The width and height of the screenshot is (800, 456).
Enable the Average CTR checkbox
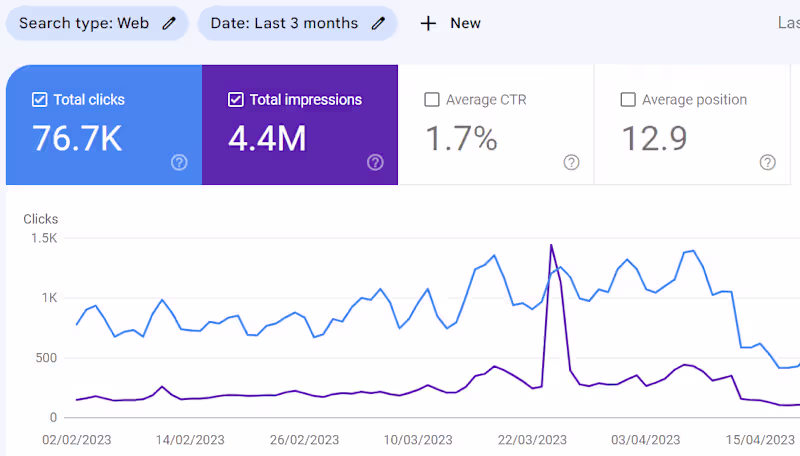click(432, 100)
